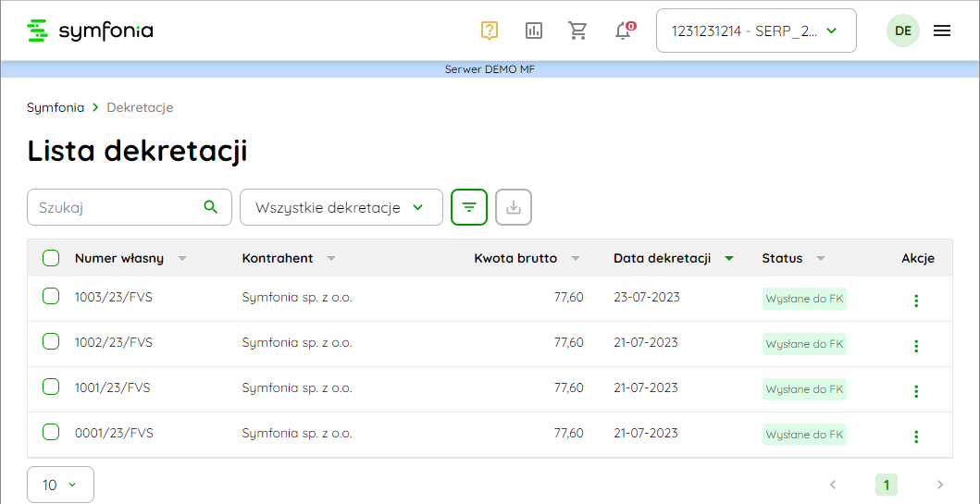Click Symfonia sp. z o.o. in row 1003/23/FVS
Screen dimensions: 980x504
(x=297, y=297)
